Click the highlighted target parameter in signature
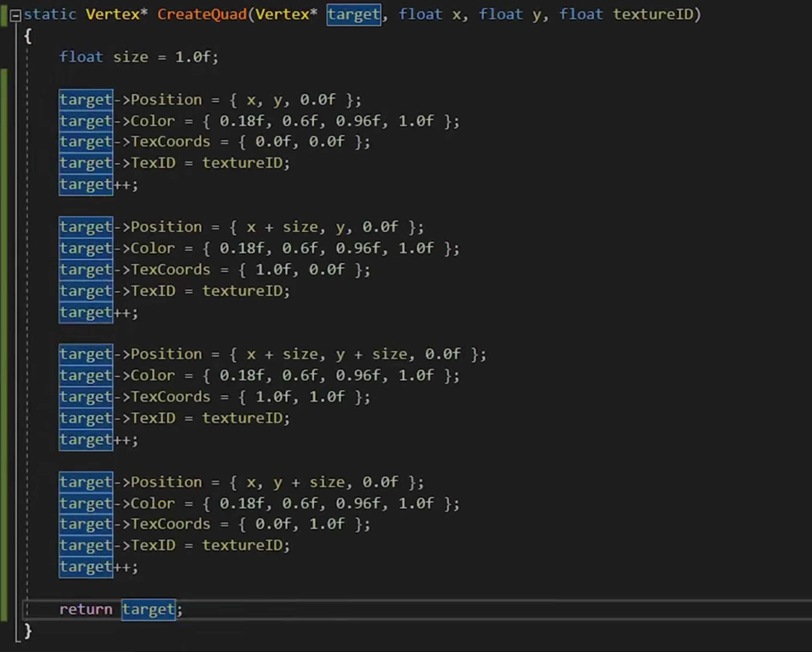Viewport: 812px width, 652px height. pyautogui.click(x=354, y=15)
